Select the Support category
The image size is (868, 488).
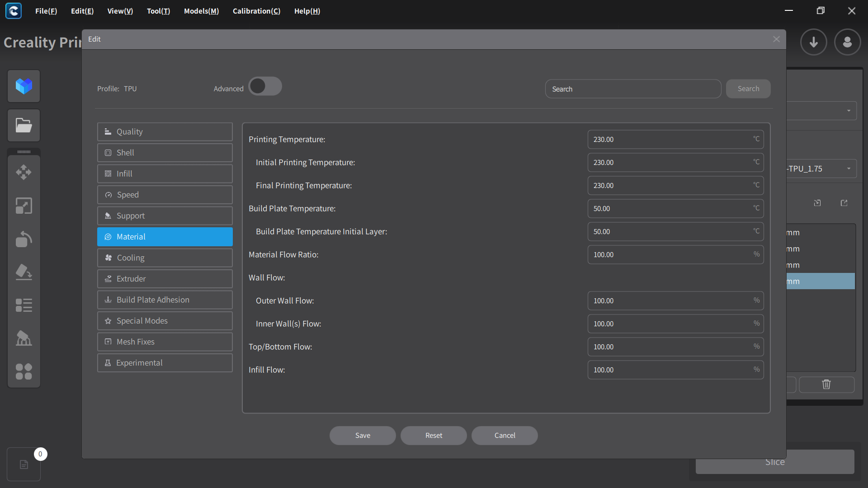coord(165,216)
